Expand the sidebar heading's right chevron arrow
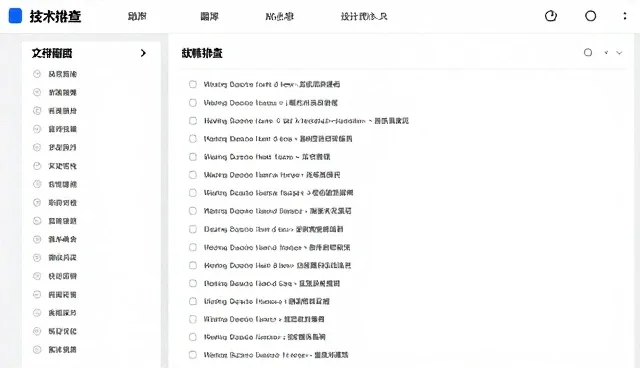640x368 pixels. point(143,53)
